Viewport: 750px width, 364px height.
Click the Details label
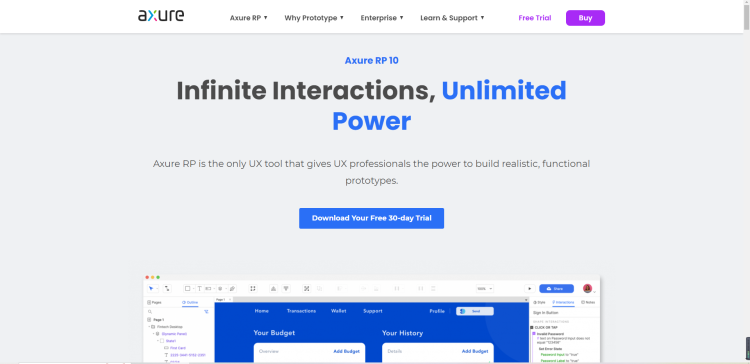(395, 351)
